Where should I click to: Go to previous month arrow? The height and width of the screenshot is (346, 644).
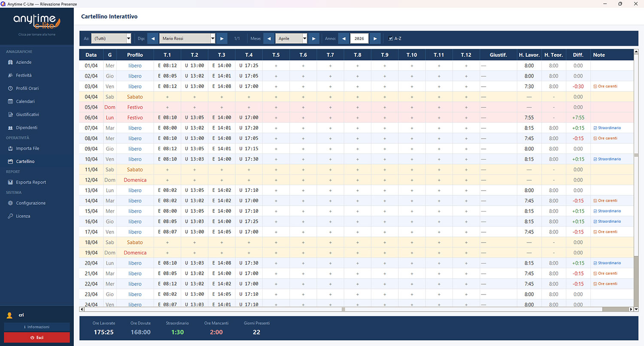coord(269,39)
